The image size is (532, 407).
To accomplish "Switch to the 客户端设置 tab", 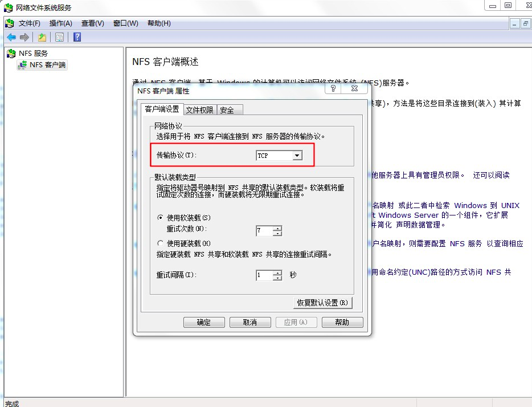I will (162, 109).
